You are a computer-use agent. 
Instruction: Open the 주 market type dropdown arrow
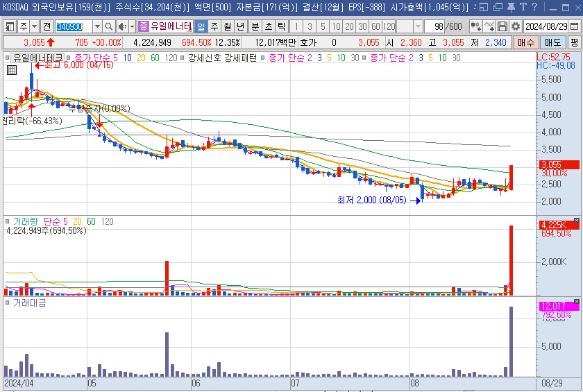click(34, 26)
